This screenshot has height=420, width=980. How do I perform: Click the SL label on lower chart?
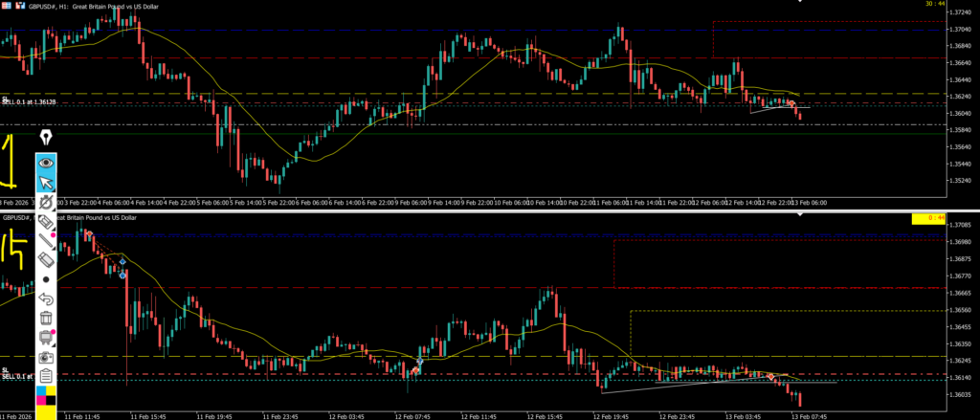pyautogui.click(x=5, y=369)
